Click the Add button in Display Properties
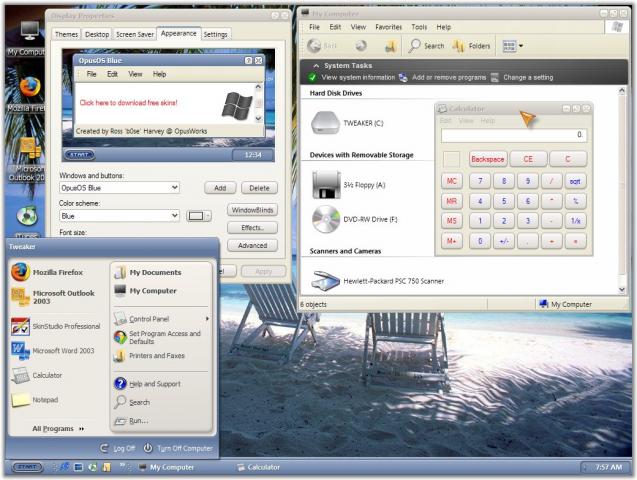 pos(220,188)
